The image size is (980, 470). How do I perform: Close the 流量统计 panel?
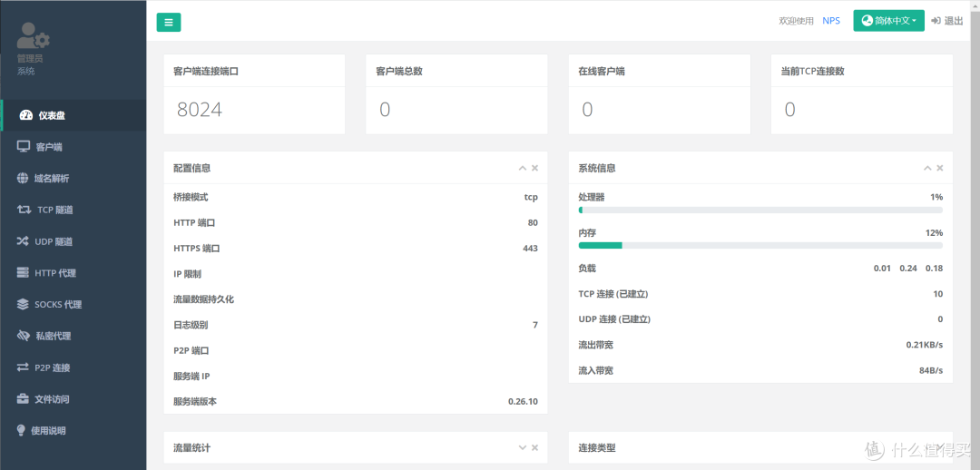535,447
